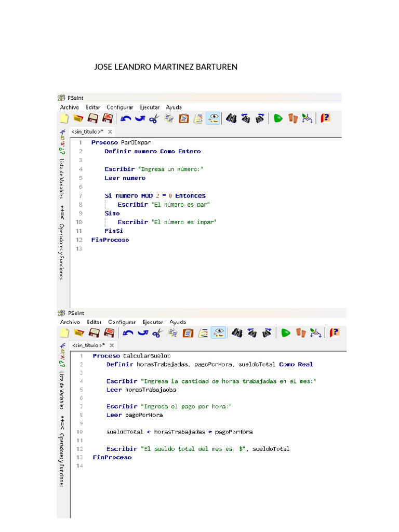The width and height of the screenshot is (399, 532).
Task: Select sin_titulo tab above CalcularSueldo code
Action: 88,345
